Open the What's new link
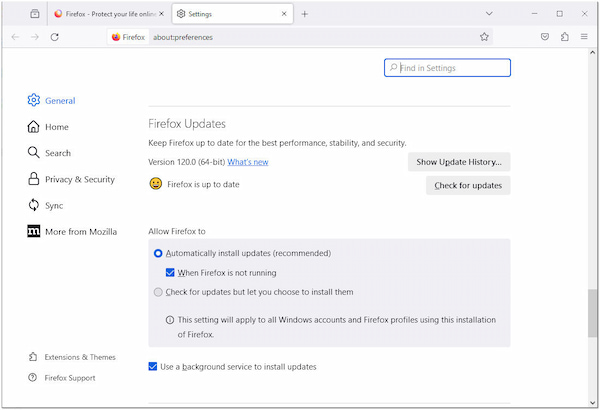 point(248,162)
